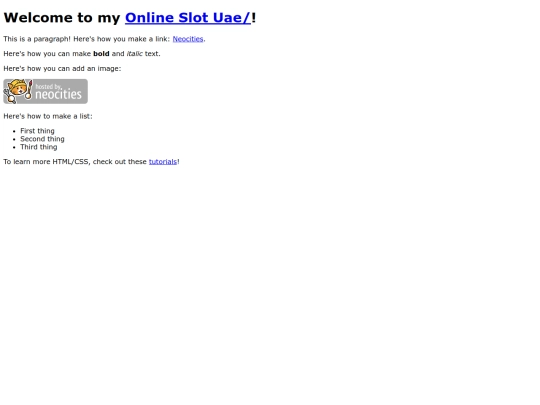Open the Online Slot Uae/ heading link
The image size is (540, 405).
(x=188, y=18)
